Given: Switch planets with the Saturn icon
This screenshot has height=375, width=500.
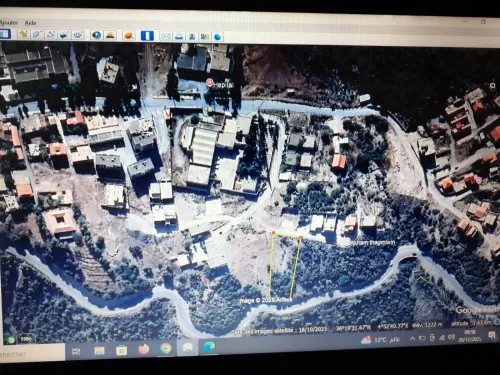Looking at the screenshot, I should pyautogui.click(x=129, y=35).
